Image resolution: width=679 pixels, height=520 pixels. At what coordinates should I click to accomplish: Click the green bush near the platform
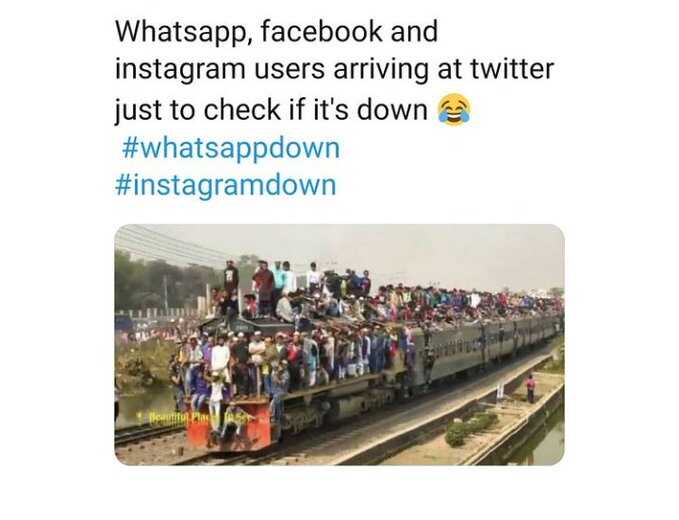[x=470, y=428]
